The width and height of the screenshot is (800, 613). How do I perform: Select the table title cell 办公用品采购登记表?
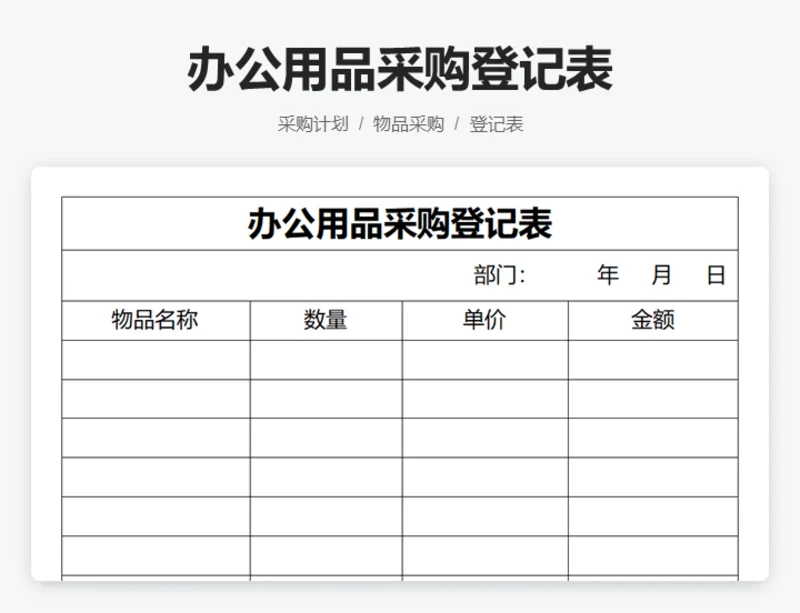pos(400,224)
